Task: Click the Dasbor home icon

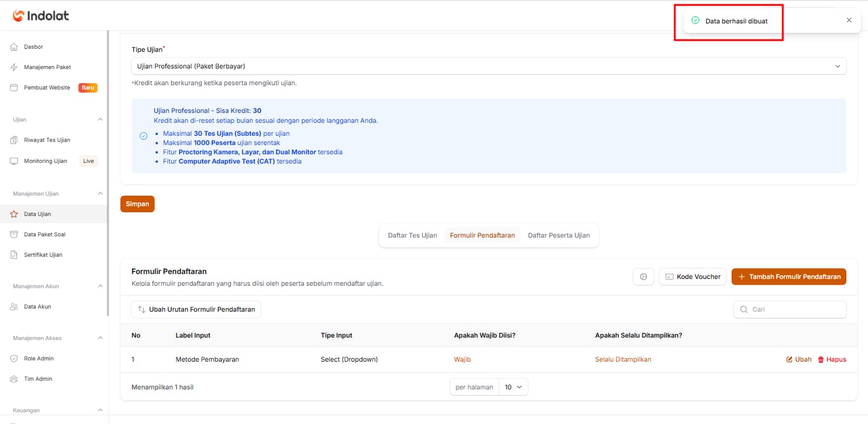Action: 14,47
